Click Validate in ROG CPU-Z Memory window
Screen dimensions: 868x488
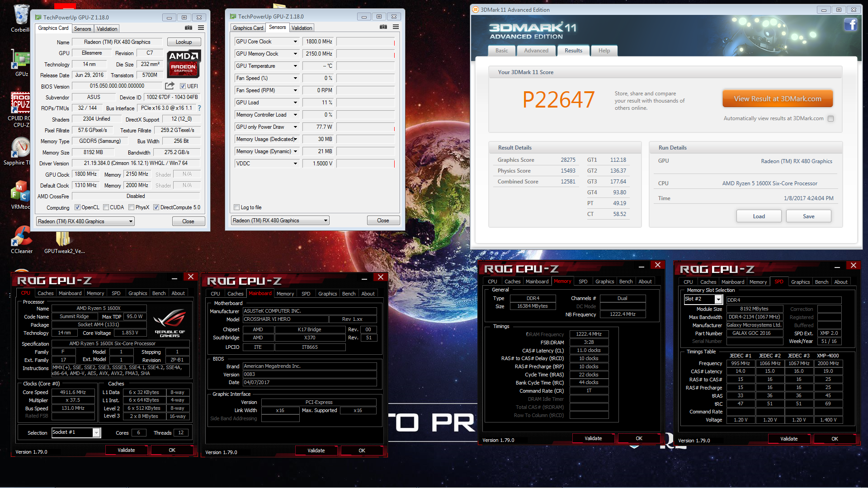pos(593,438)
